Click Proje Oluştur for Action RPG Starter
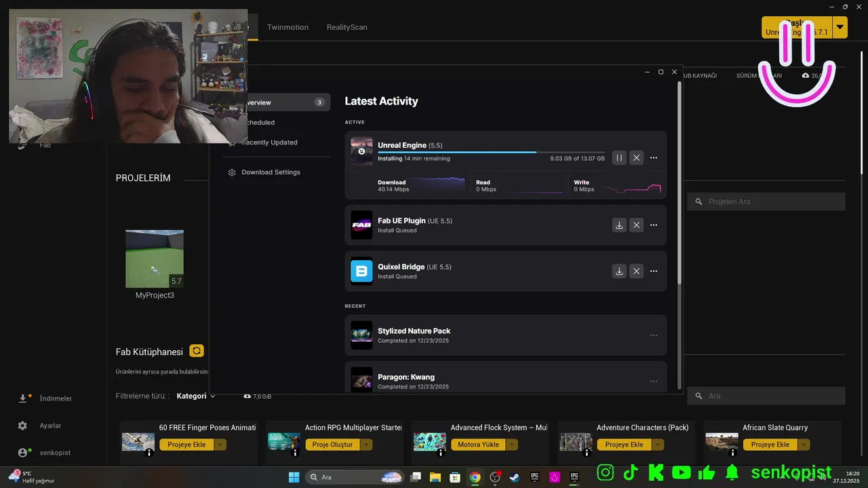This screenshot has width=868, height=488. tap(332, 445)
